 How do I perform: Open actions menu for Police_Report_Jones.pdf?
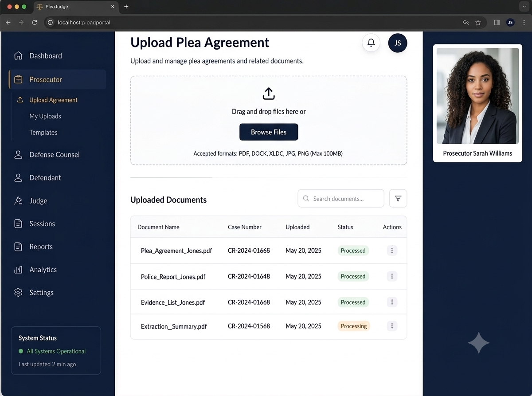[x=392, y=276]
